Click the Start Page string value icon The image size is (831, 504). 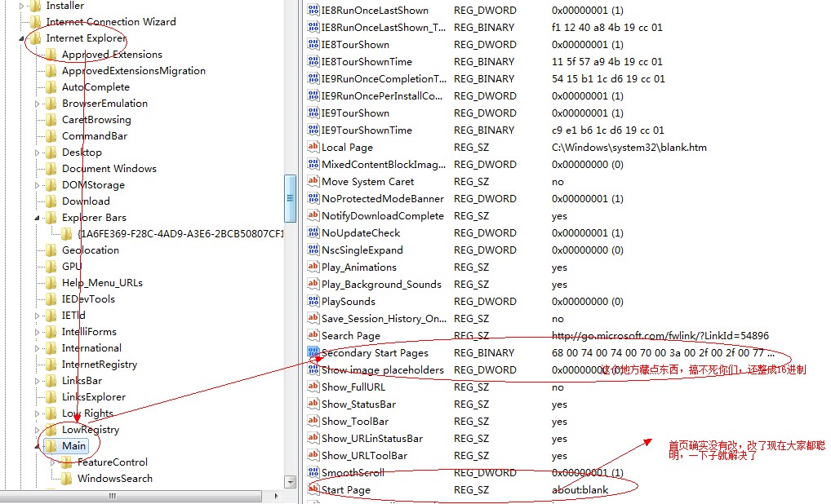coord(313,489)
